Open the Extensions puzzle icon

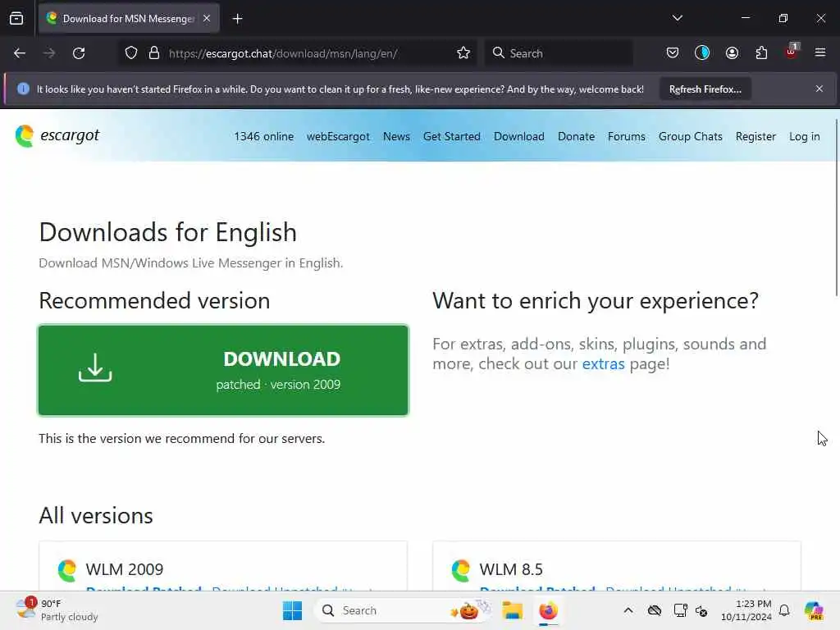[x=761, y=53]
